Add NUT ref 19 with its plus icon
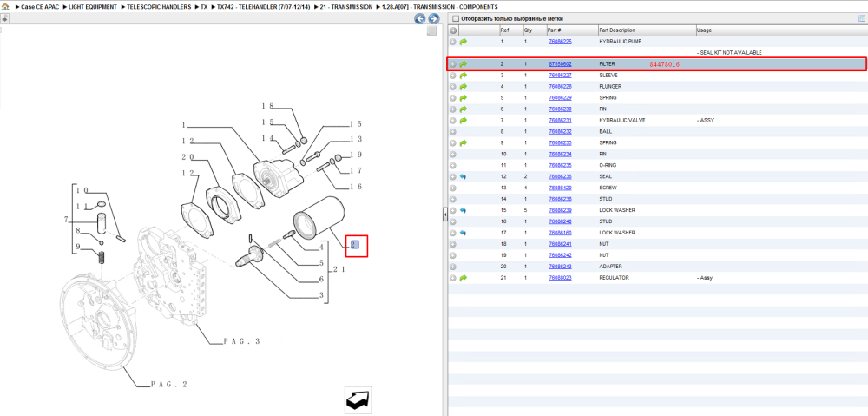The width and height of the screenshot is (868, 416). (453, 255)
